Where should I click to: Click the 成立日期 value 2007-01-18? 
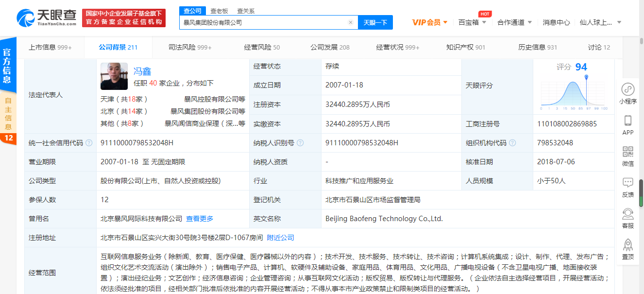coord(344,85)
